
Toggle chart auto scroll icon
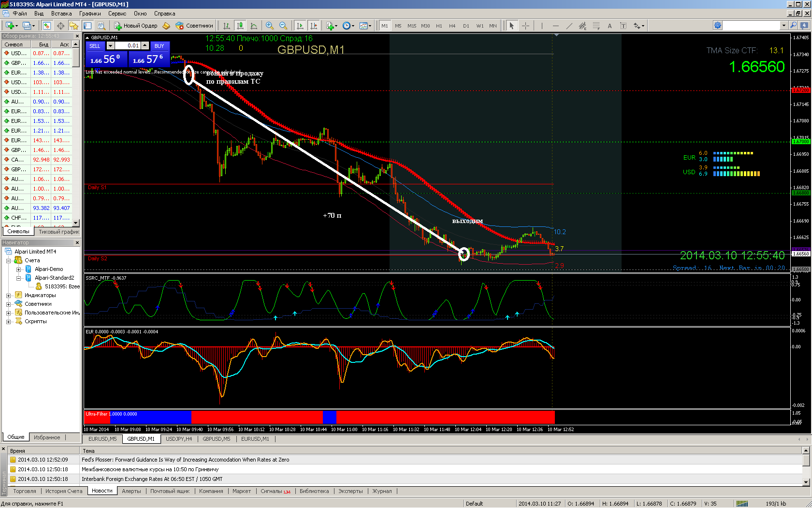pyautogui.click(x=300, y=26)
